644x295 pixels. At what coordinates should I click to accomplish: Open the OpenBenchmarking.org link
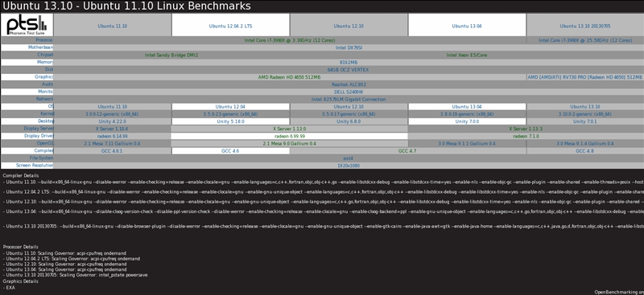pos(619,292)
